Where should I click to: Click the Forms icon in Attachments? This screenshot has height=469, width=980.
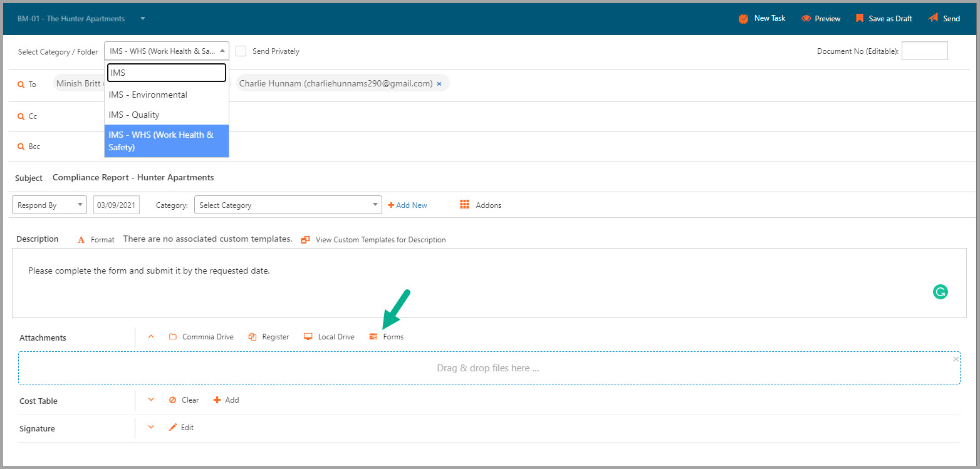[x=373, y=337]
